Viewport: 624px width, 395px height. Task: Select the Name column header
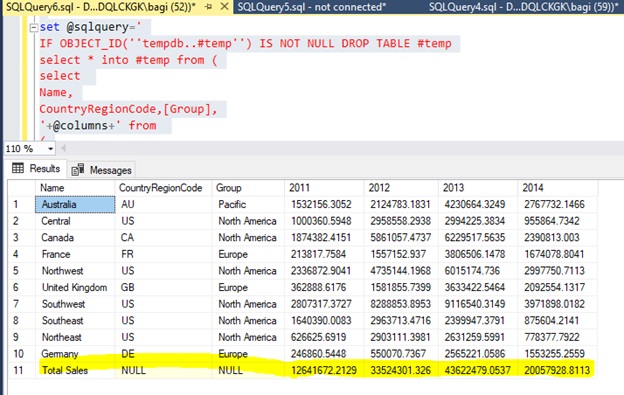pos(75,188)
